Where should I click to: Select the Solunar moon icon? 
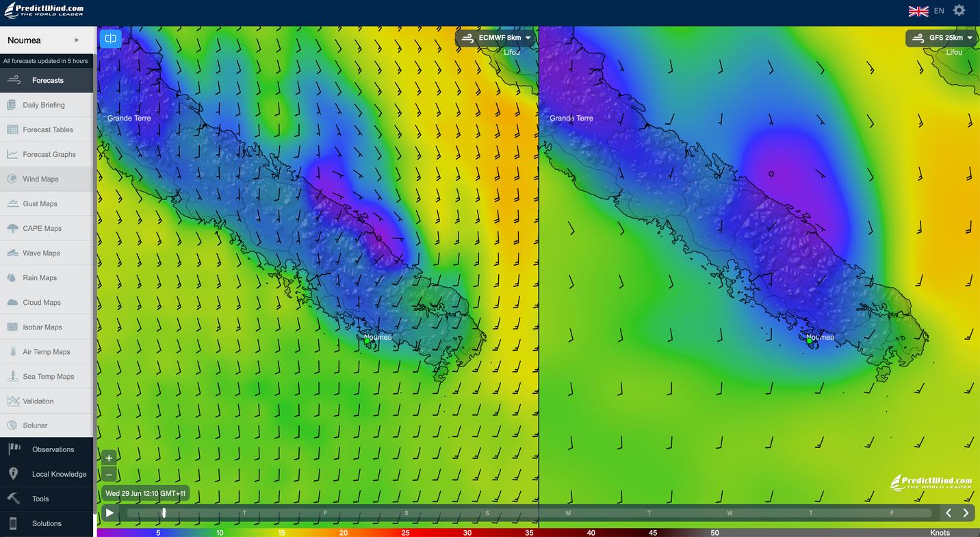[12, 425]
